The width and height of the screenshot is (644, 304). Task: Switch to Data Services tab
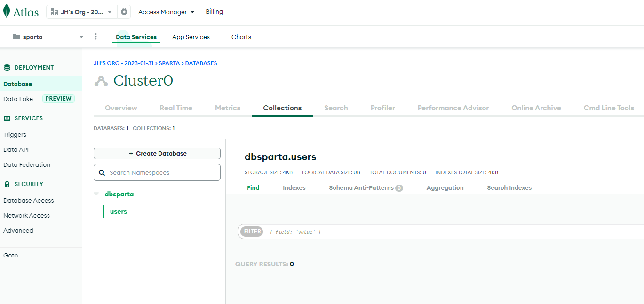click(136, 37)
